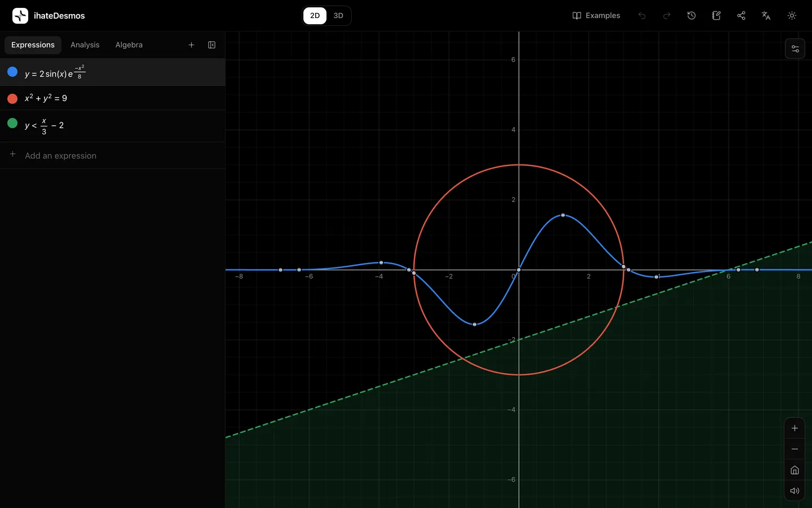
Task: Change language with translate icon
Action: [x=766, y=16]
